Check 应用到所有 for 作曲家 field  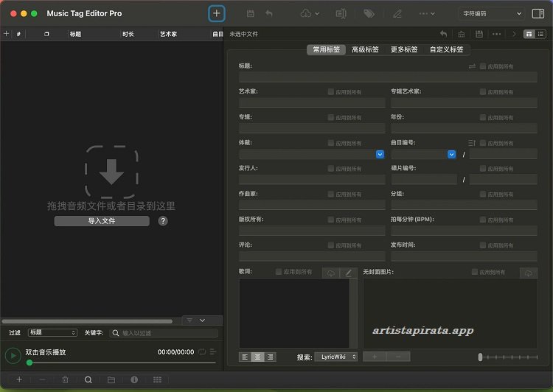click(331, 195)
